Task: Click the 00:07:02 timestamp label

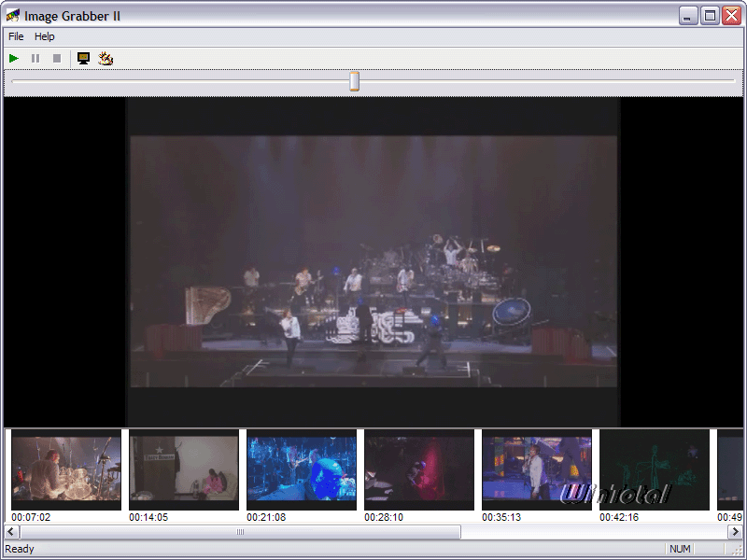Action: (x=31, y=517)
